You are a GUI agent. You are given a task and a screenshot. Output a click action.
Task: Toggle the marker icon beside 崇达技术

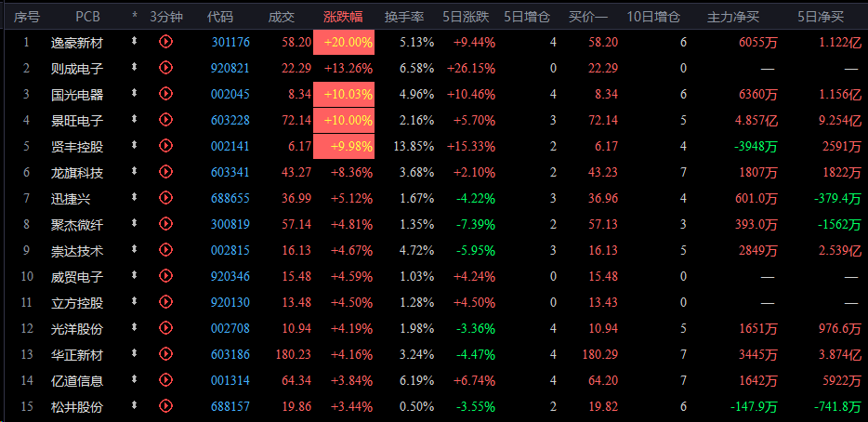coord(134,249)
